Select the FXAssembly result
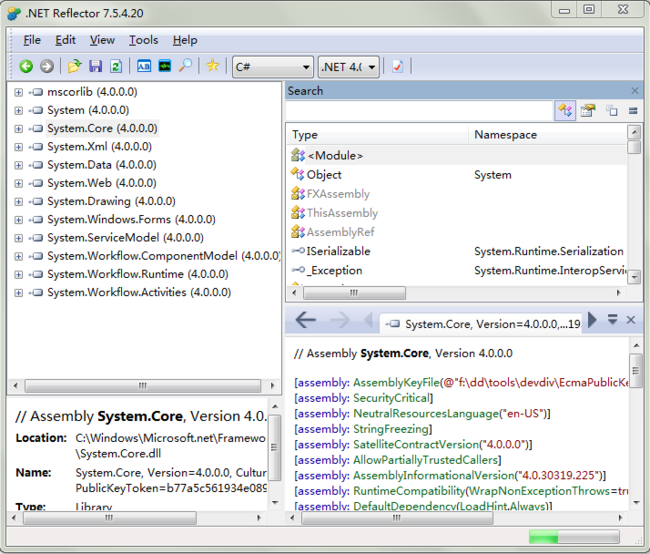This screenshot has width=650, height=554. [x=338, y=194]
